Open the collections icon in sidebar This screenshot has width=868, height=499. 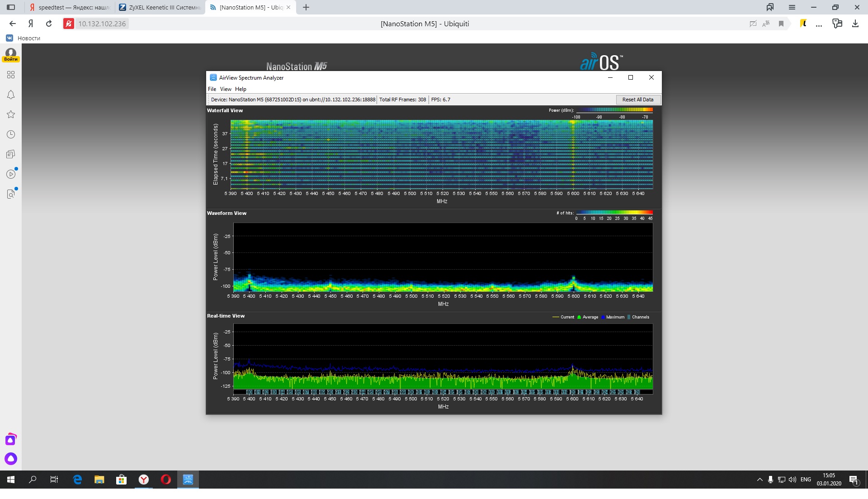click(x=11, y=154)
